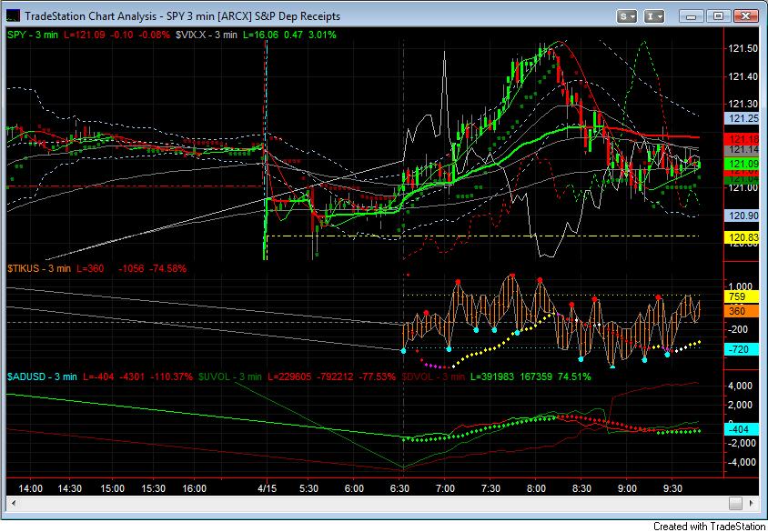Click the 9:30 time axis label
The width and height of the screenshot is (768, 532).
coord(672,489)
